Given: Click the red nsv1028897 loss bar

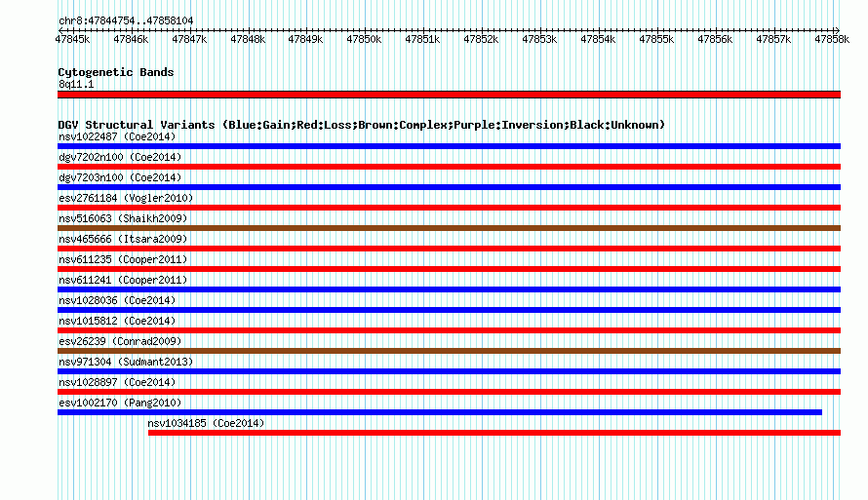Looking at the screenshot, I should (449, 392).
